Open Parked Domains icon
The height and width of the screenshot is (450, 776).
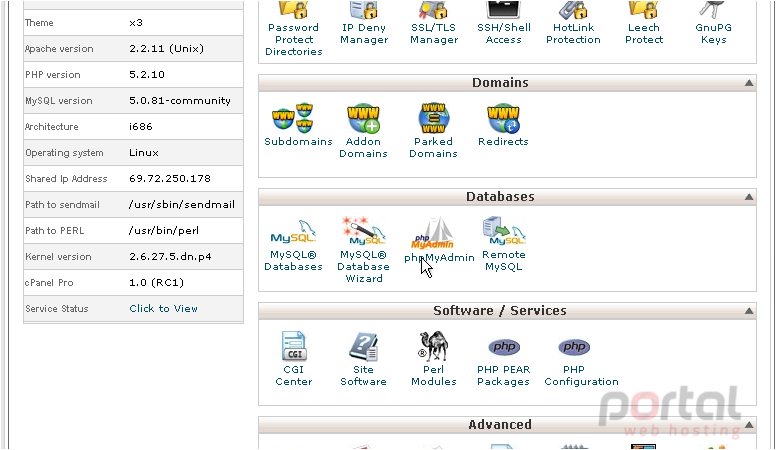point(434,118)
